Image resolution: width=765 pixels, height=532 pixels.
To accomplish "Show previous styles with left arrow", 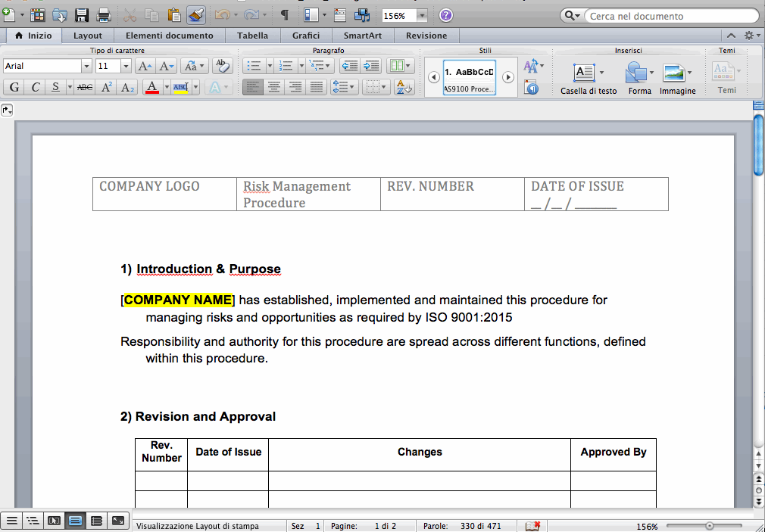I will (434, 77).
